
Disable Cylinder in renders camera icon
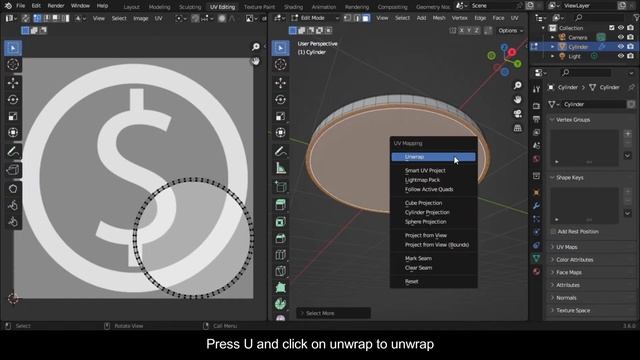[631, 47]
